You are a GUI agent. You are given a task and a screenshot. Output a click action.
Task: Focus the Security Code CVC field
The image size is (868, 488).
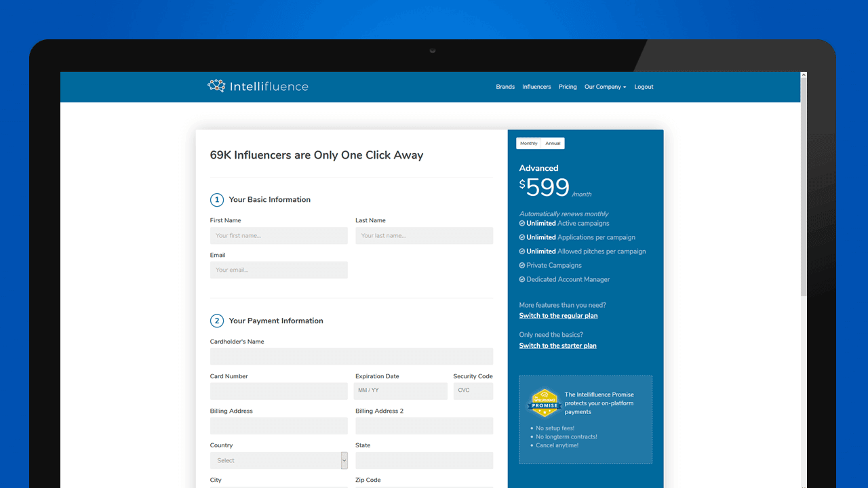coord(473,391)
